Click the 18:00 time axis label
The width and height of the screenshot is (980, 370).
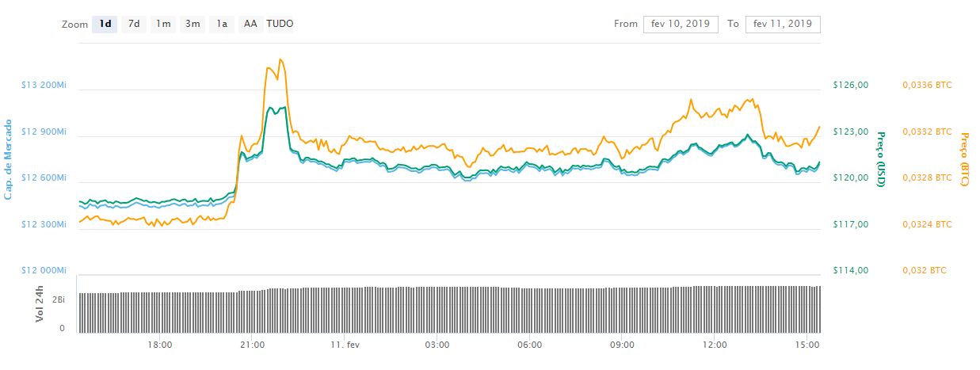point(160,345)
